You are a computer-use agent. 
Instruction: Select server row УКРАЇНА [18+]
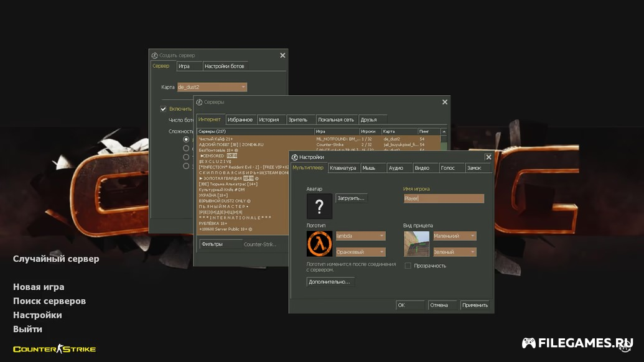point(243,195)
